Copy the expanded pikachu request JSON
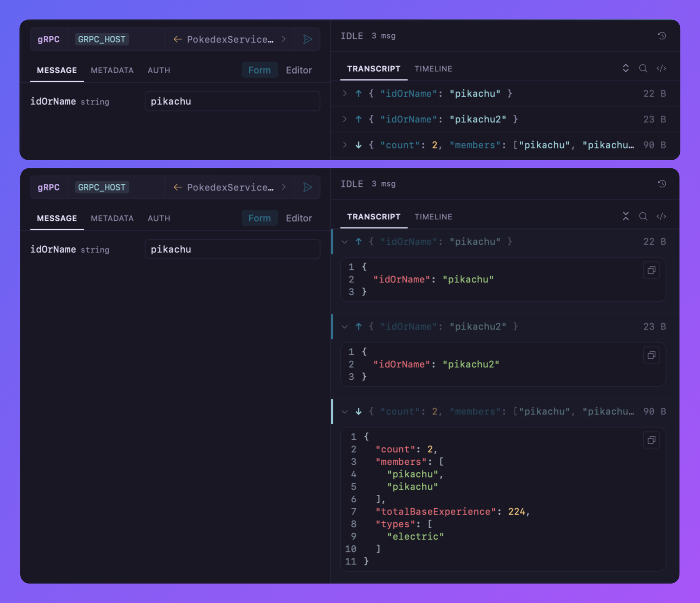The width and height of the screenshot is (700, 603). (x=651, y=270)
